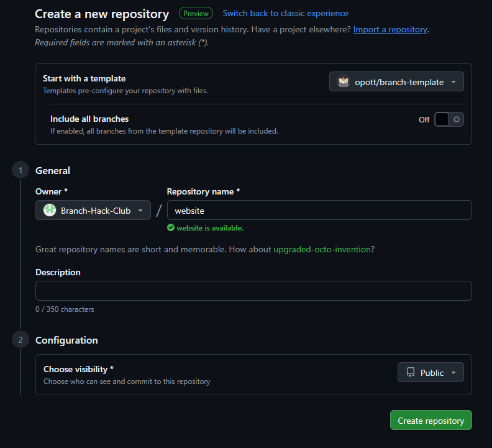Click the Create a new repository heading
This screenshot has height=448, width=492.
(x=102, y=14)
